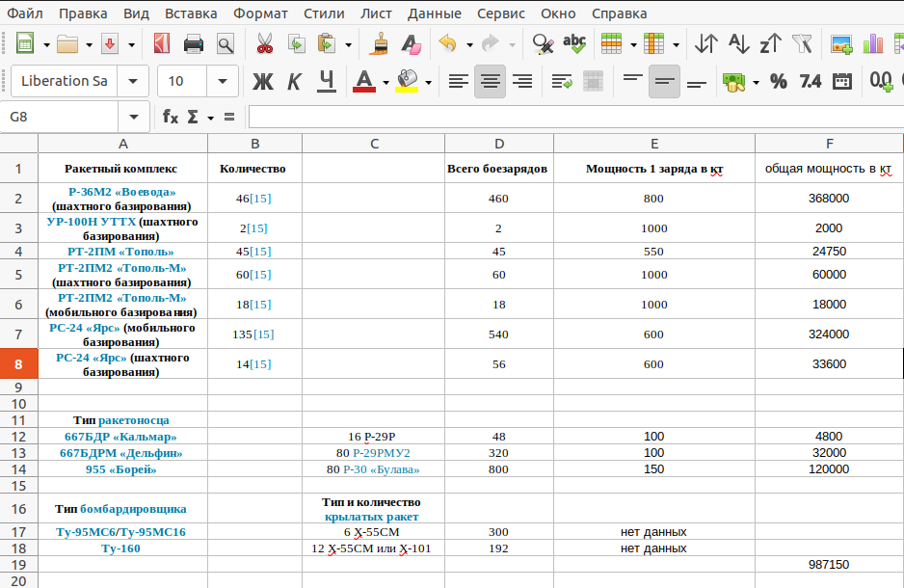Open the Данные menu
Image resolution: width=904 pixels, height=588 pixels.
[434, 13]
